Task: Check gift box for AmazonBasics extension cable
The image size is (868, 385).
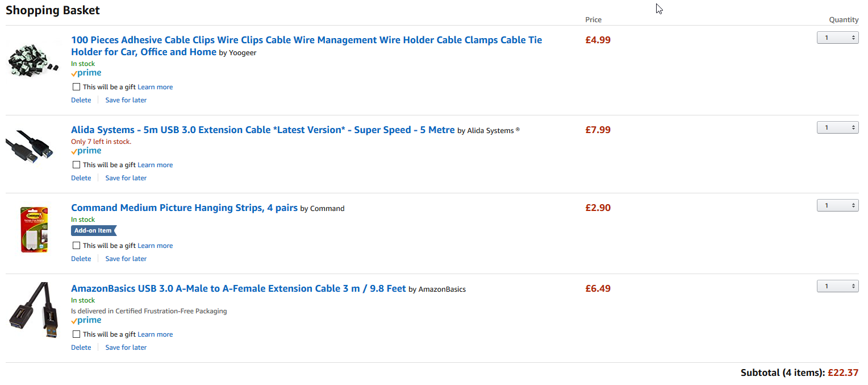Action: (76, 334)
